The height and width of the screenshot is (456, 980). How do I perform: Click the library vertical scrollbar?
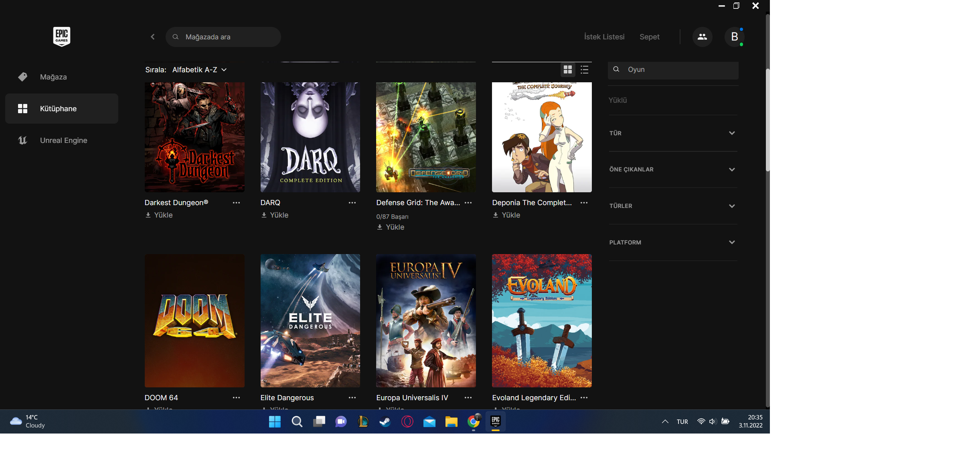(x=767, y=120)
